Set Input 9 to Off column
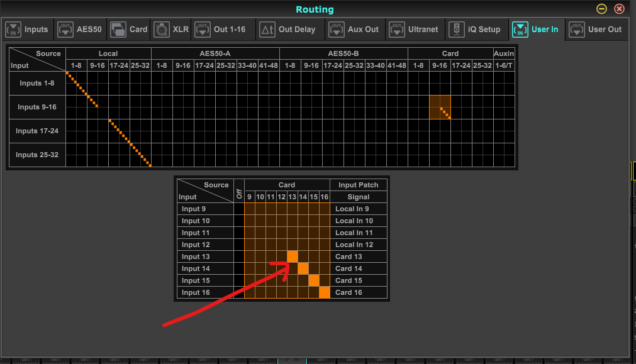The image size is (636, 364). 239,209
